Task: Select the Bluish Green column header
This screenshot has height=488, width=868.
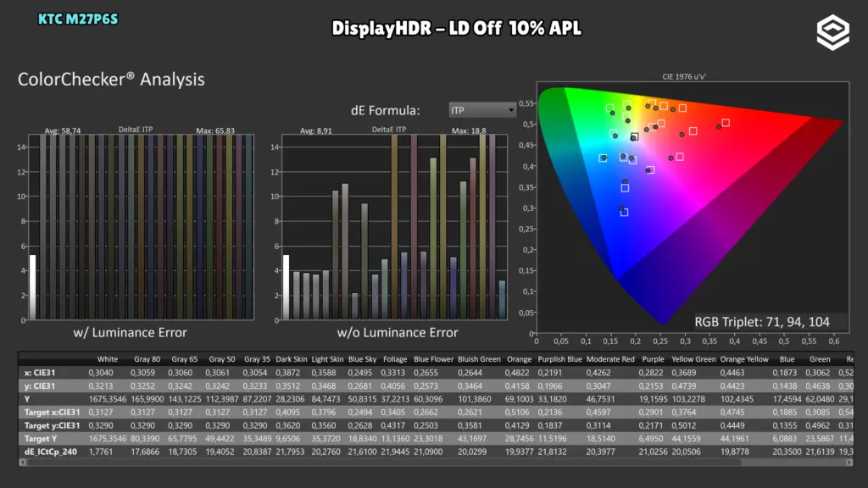Action: pyautogui.click(x=479, y=359)
